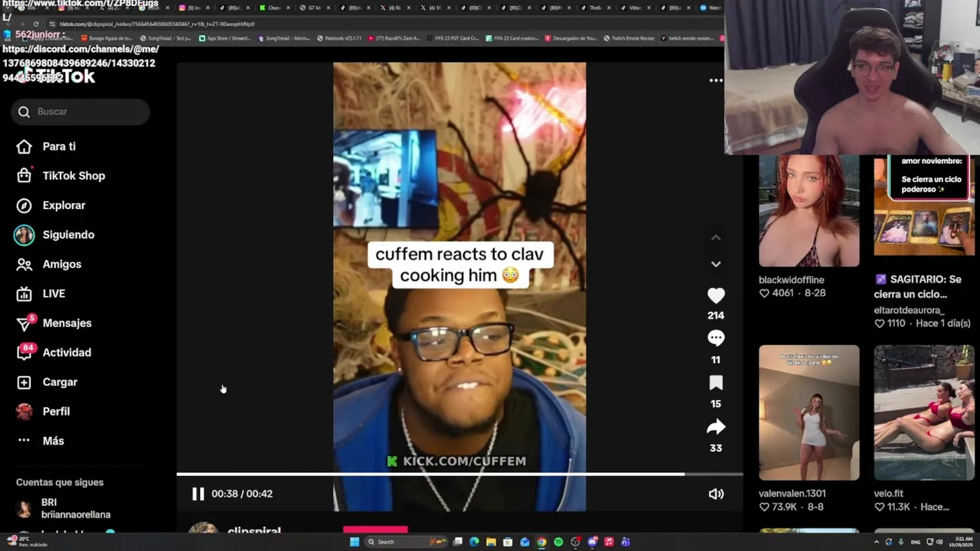The height and width of the screenshot is (551, 980).
Task: Save video with bookmark icon
Action: coord(716,383)
